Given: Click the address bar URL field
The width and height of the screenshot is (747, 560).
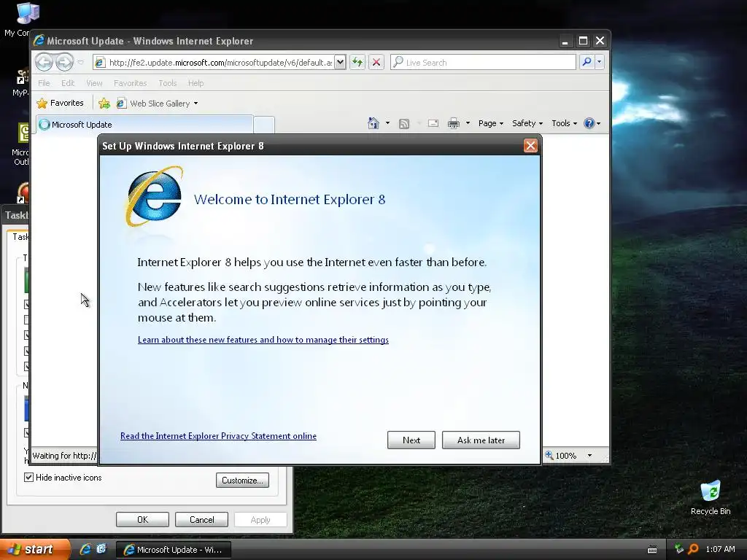Looking at the screenshot, I should coord(214,63).
